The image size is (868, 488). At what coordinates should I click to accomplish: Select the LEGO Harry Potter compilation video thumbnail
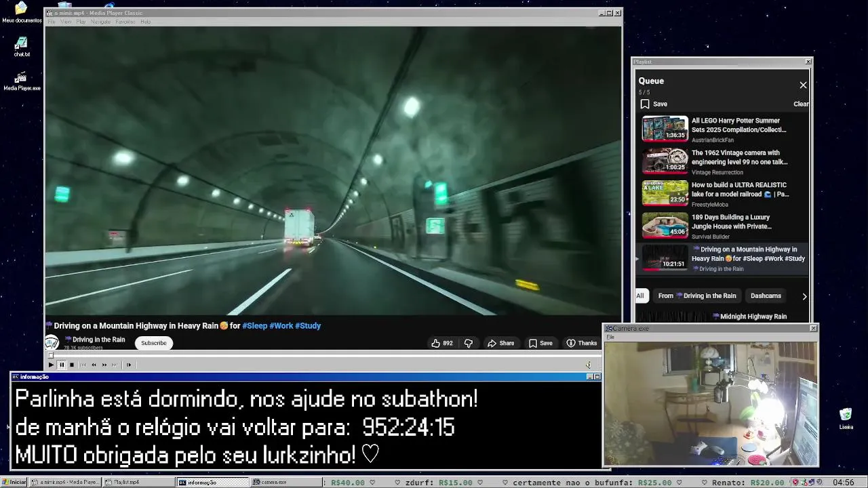(665, 129)
